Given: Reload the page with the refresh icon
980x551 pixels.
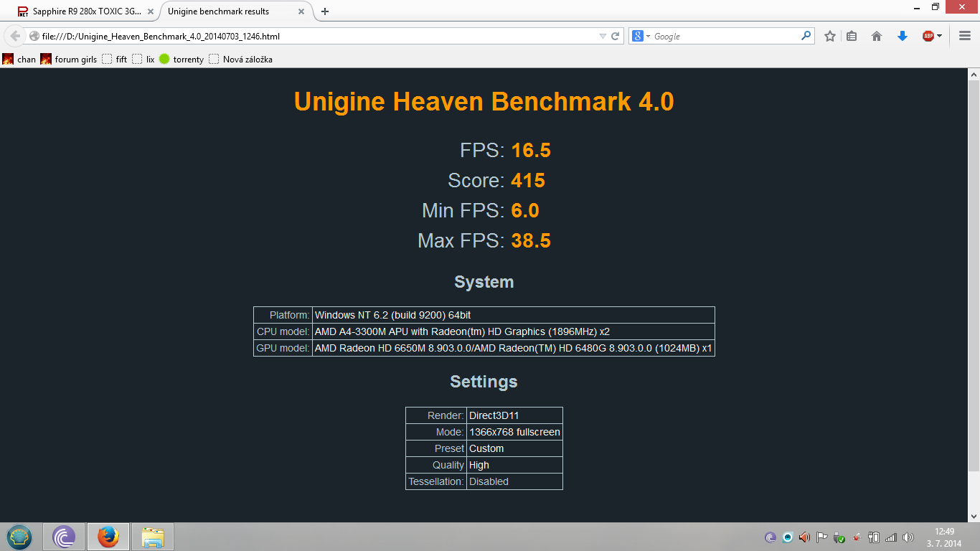Looking at the screenshot, I should (616, 36).
